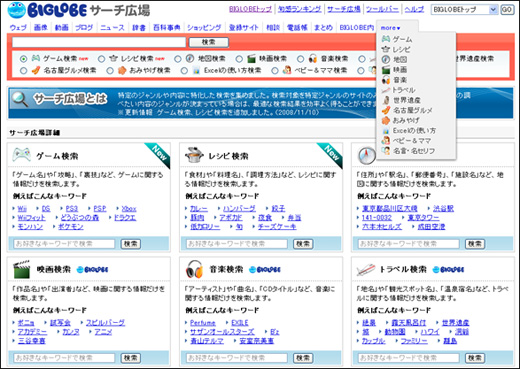Switch to the 動画 search tab
Screen dimensions: 520x369
point(62,28)
